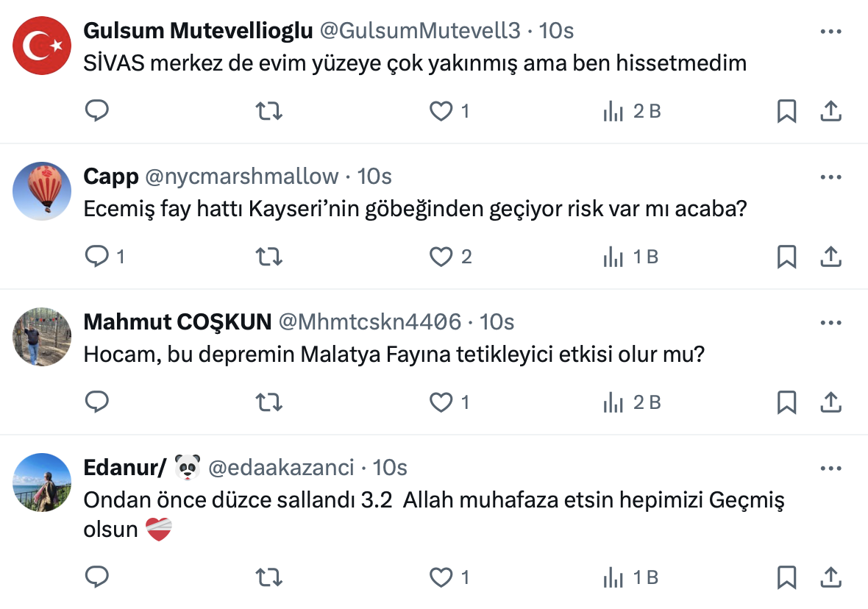Viewport: 868px width, 609px height.
Task: Open timestamp of Mahmut COŞKUN's tweet
Action: pyautogui.click(x=497, y=322)
